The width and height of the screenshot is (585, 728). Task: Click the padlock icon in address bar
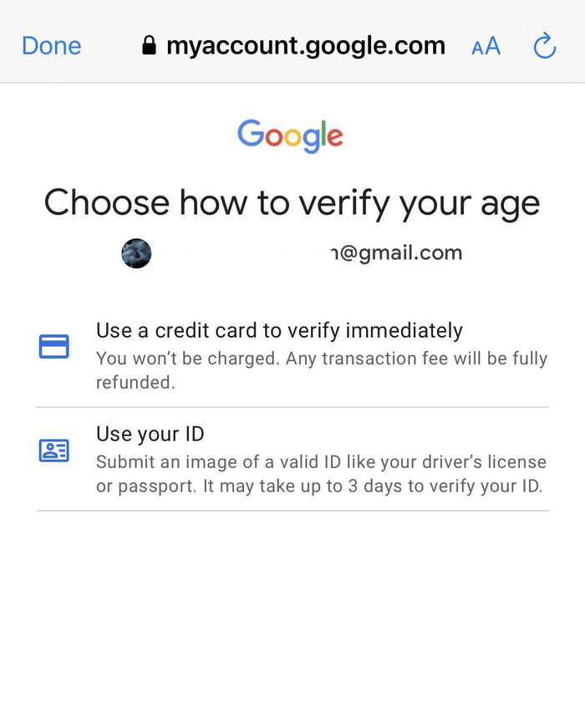150,45
